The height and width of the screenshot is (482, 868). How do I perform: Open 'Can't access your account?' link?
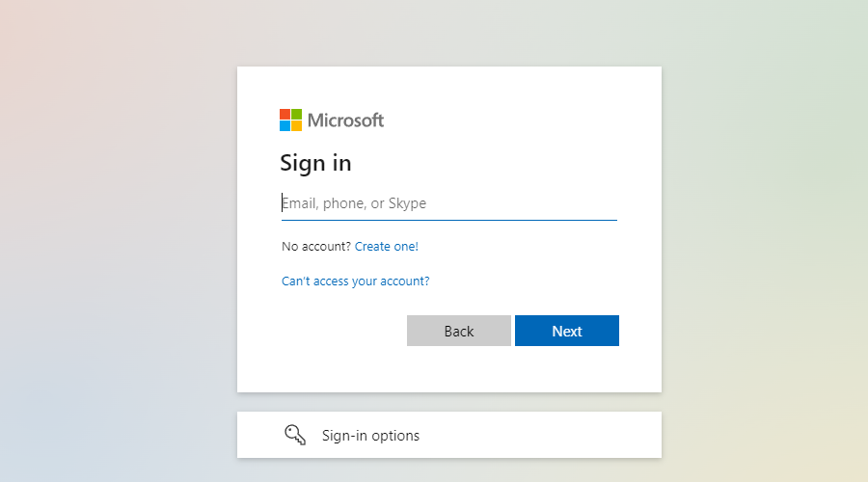(x=355, y=281)
